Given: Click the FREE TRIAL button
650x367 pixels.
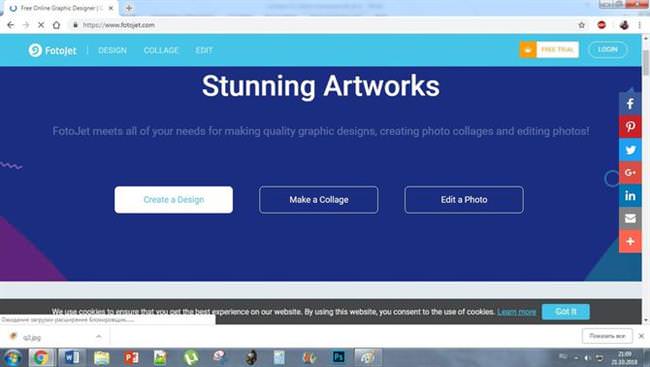Looking at the screenshot, I should click(x=549, y=50).
